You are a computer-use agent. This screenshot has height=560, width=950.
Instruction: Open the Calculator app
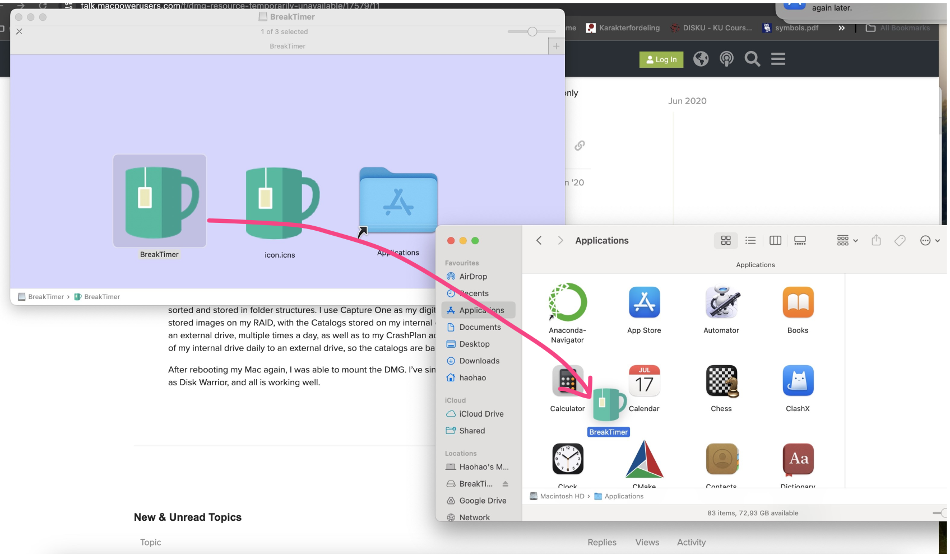coord(568,381)
